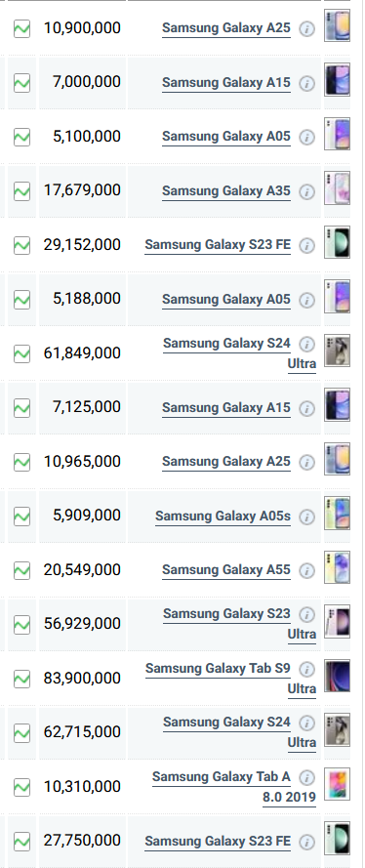This screenshot has width=365, height=868.
Task: Open Samsung Galaxy A05s product link
Action: 223,516
